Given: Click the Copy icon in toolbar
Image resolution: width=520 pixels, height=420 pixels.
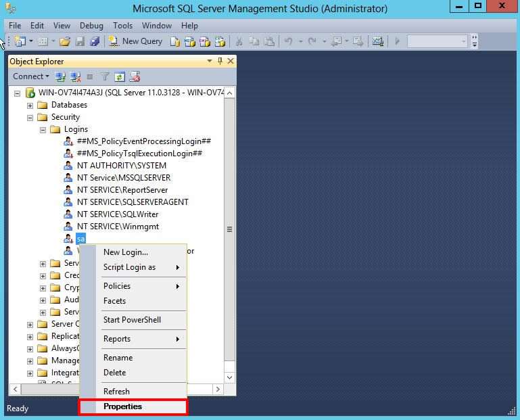Looking at the screenshot, I should (x=254, y=41).
